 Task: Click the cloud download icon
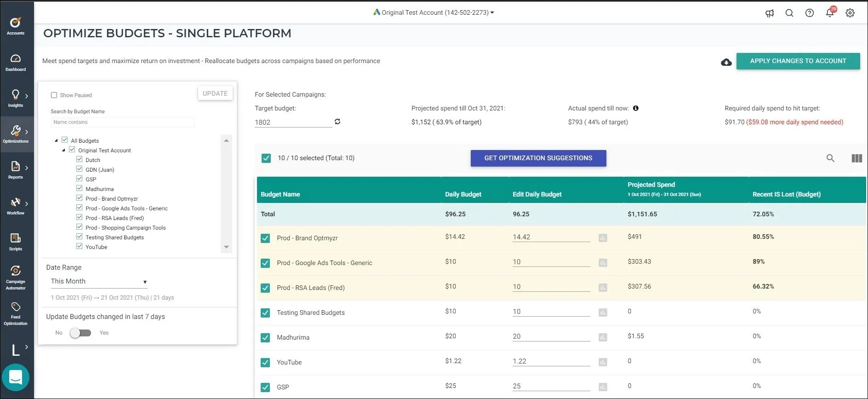pos(726,62)
